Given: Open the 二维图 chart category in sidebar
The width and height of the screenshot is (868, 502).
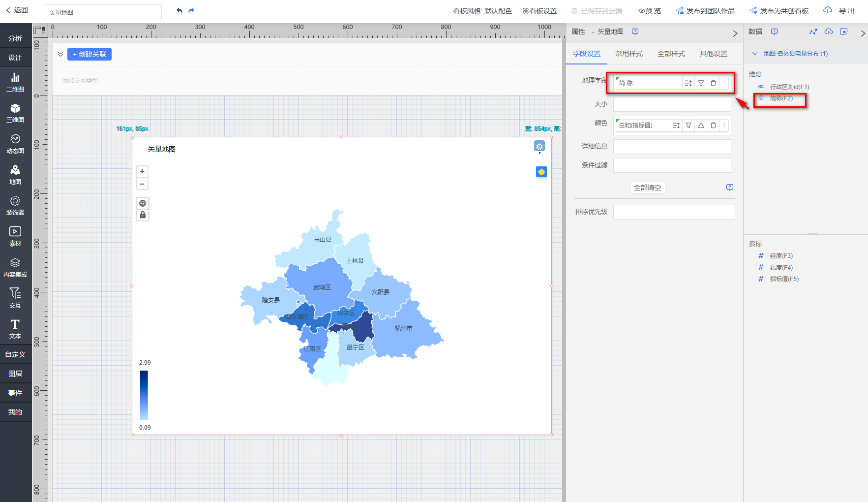Looking at the screenshot, I should coord(15,82).
